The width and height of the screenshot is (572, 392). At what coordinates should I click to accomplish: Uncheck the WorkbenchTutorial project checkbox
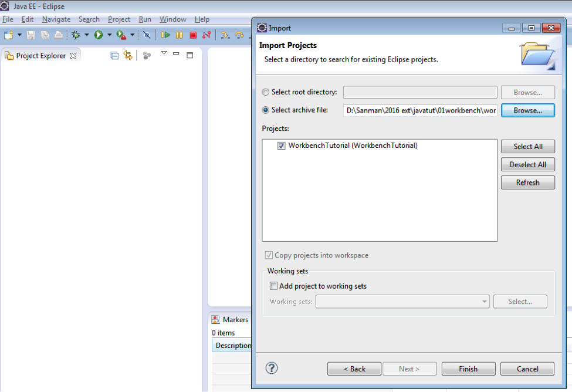[281, 146]
